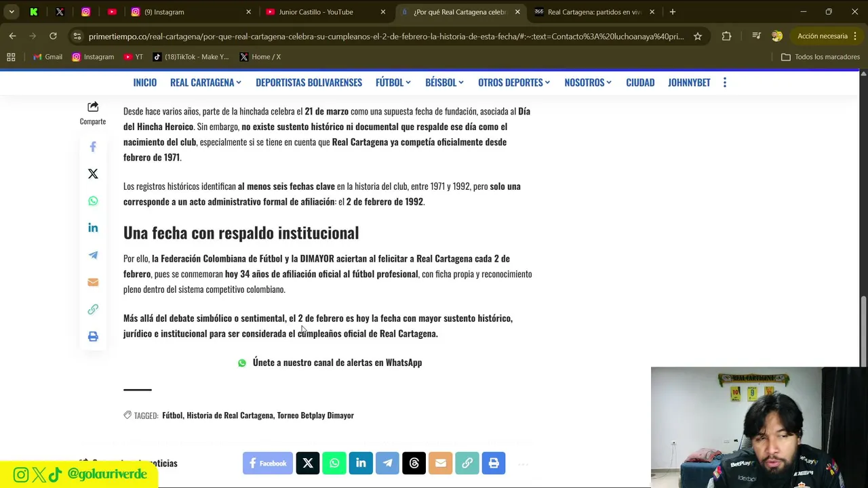The width and height of the screenshot is (868, 488).
Task: Forward navigation arrow in browser toolbar
Action: pos(33,36)
